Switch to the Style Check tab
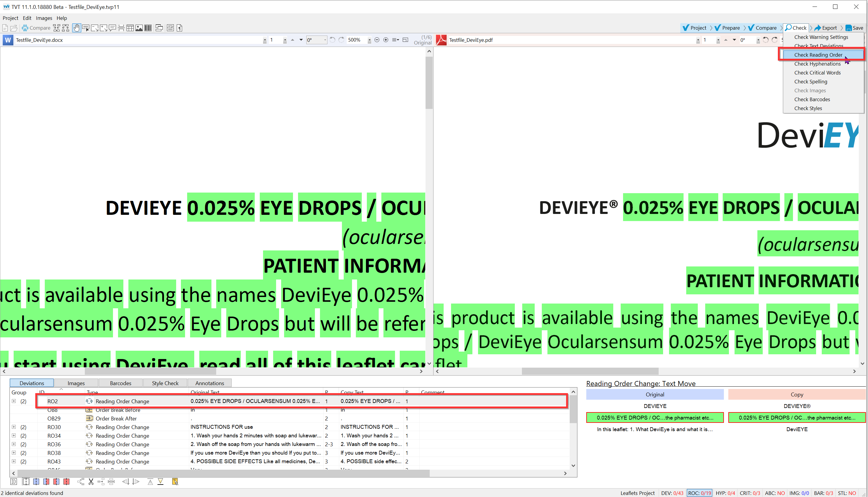 point(165,383)
